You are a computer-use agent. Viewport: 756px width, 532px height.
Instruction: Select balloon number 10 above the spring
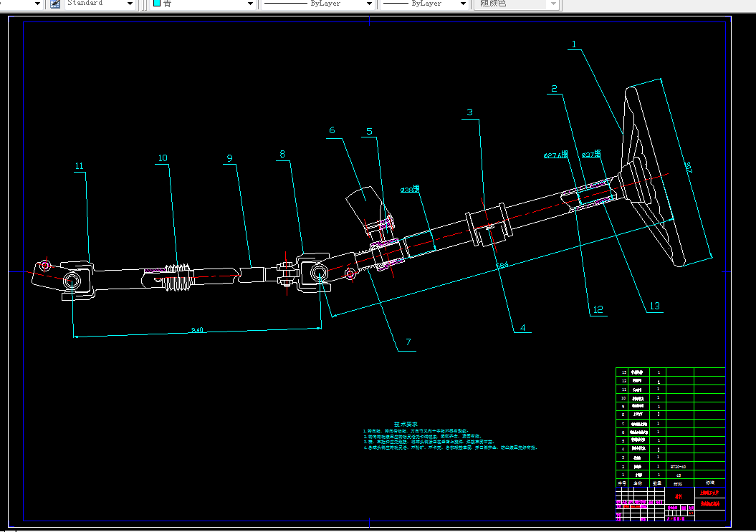coord(163,158)
